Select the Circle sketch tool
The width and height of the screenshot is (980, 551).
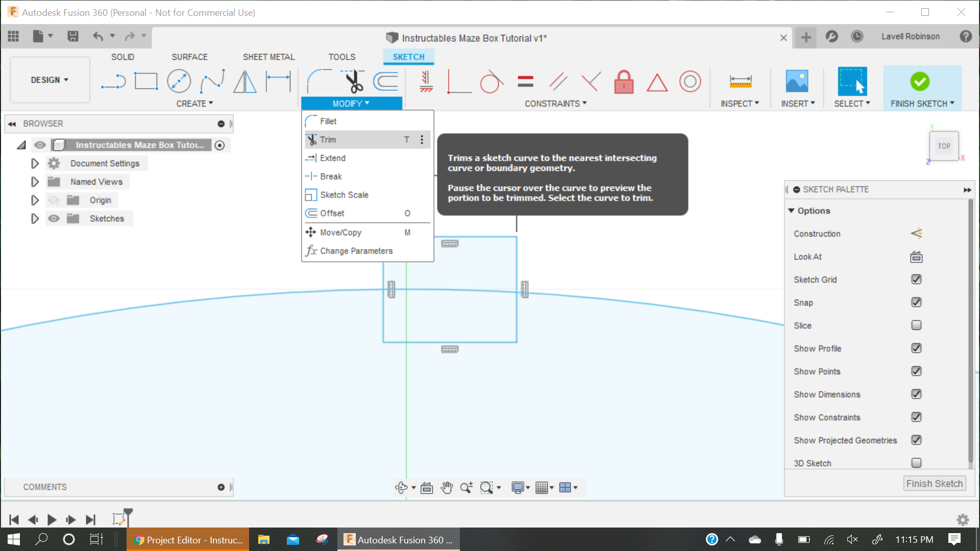179,82
